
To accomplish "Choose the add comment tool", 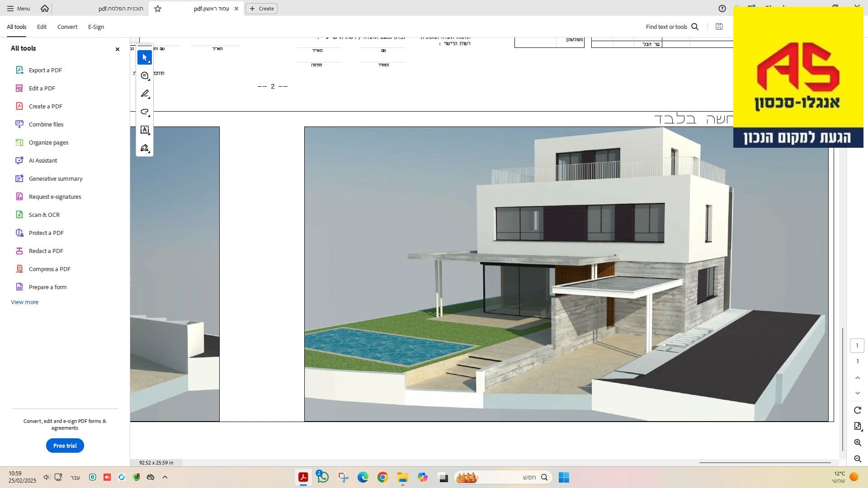I will 145,76.
